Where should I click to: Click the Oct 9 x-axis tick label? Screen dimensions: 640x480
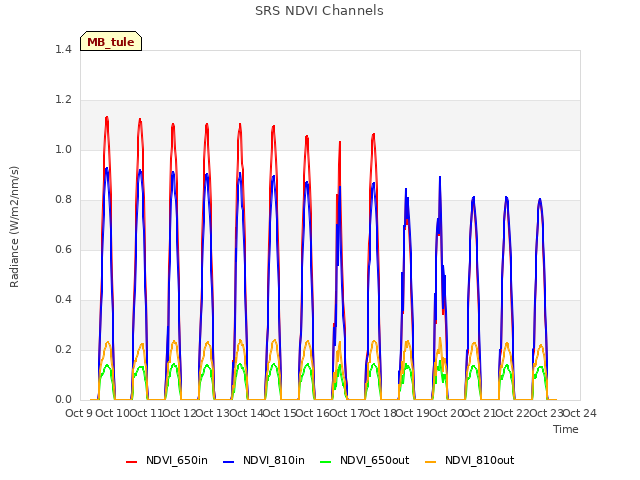point(79,413)
